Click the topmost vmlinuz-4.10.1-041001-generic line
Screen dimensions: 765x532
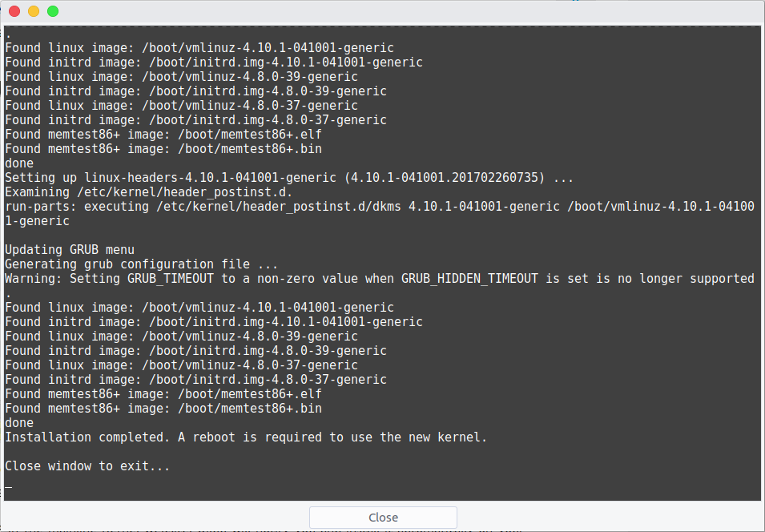(199, 48)
